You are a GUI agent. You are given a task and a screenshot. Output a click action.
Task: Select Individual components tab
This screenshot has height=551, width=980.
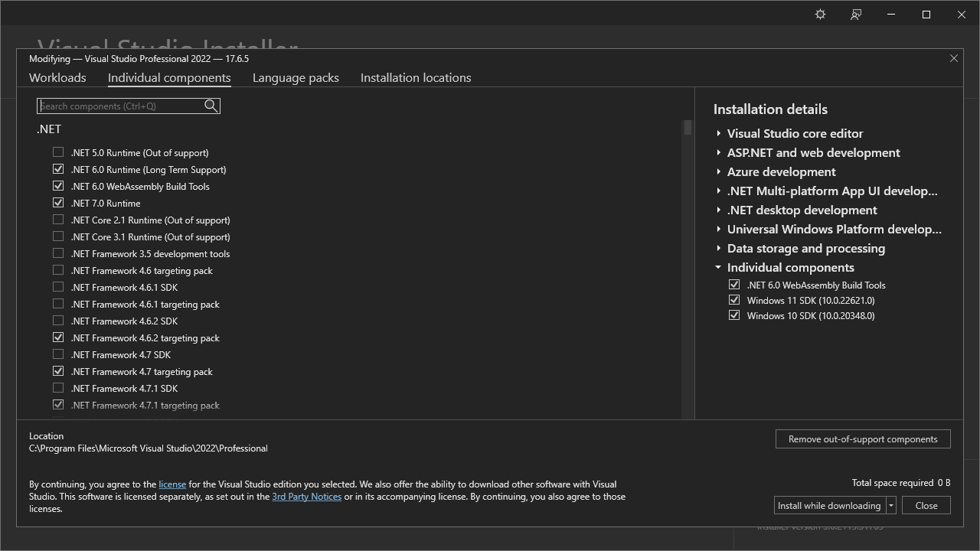pos(169,77)
